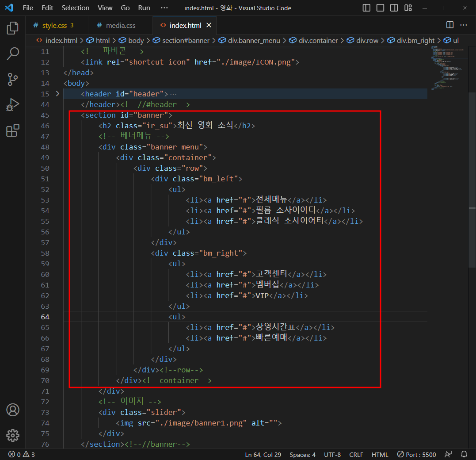This screenshot has height=460, width=476.
Task: Follow the ./image/ICON.png link
Action: (255, 62)
